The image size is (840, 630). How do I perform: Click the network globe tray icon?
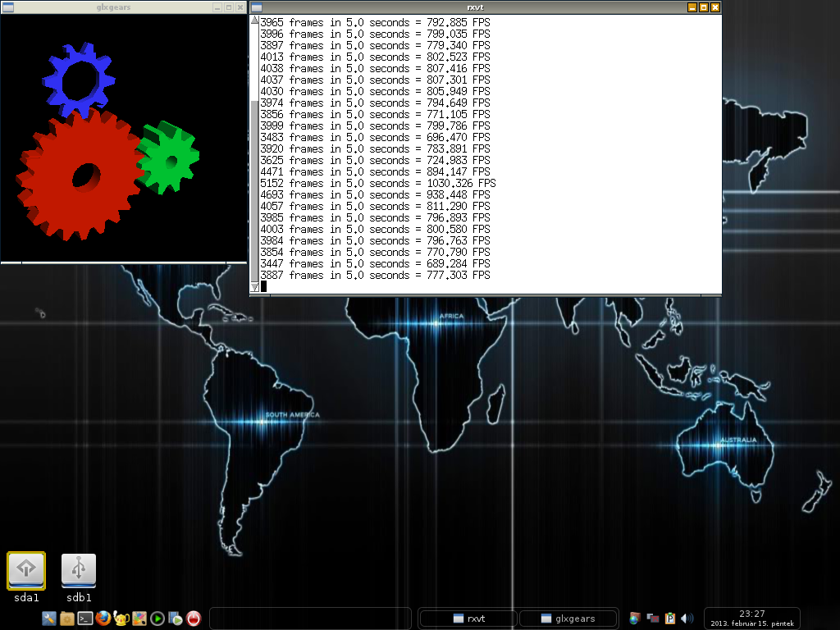pyautogui.click(x=634, y=619)
